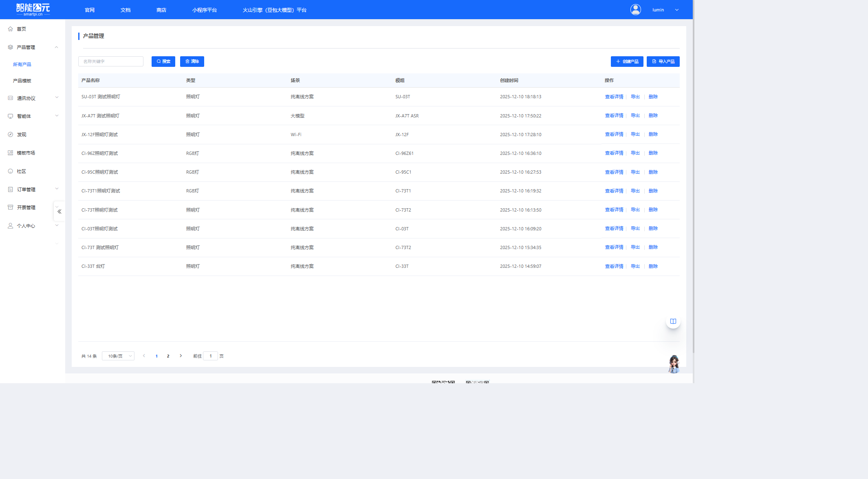Click the 创建产品 button
868x479 pixels.
(x=627, y=62)
